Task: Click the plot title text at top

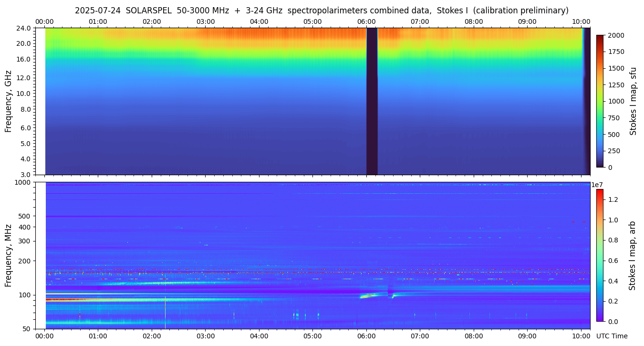Action: point(322,10)
